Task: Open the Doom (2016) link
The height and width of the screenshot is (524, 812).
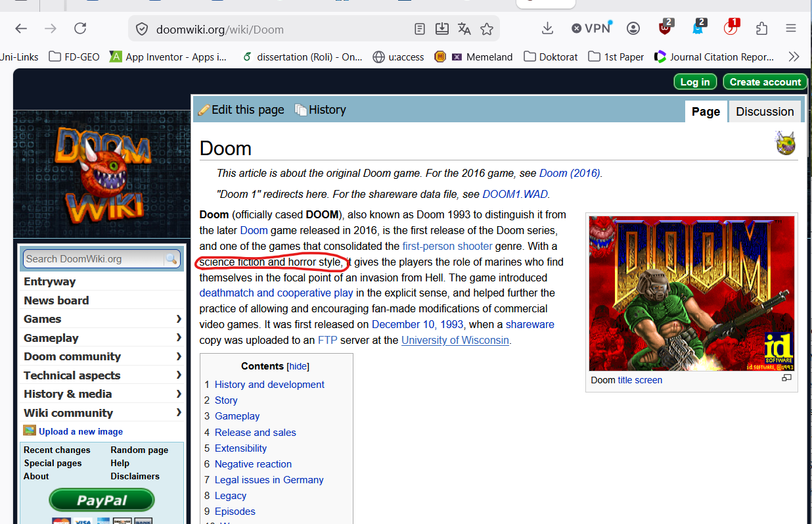Action: (570, 174)
